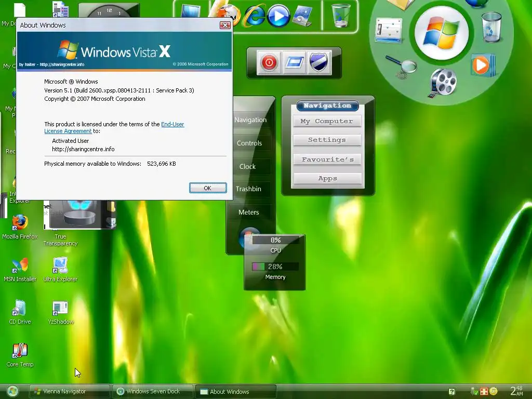This screenshot has height=399, width=532.
Task: Click the red checkered system tray icon
Action: tap(484, 391)
